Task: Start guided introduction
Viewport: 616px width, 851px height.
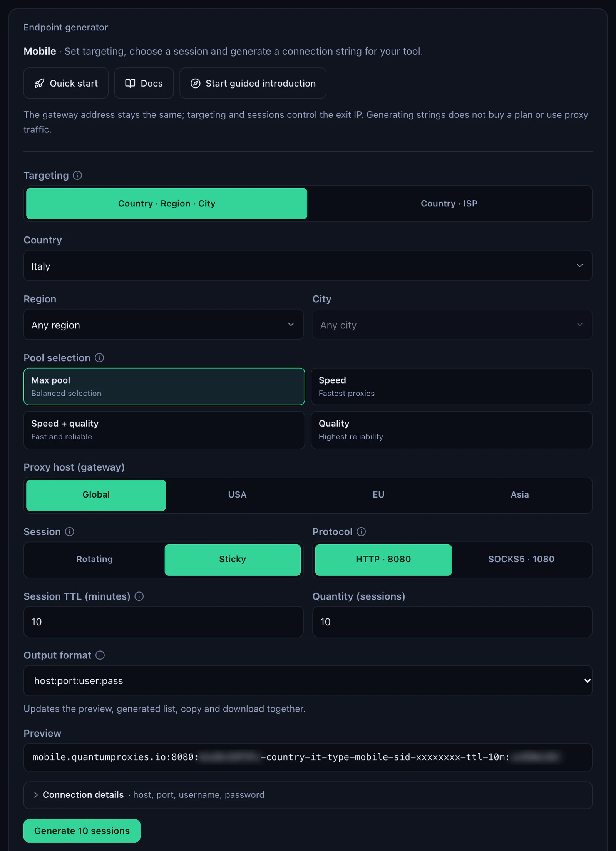Action: 253,83
